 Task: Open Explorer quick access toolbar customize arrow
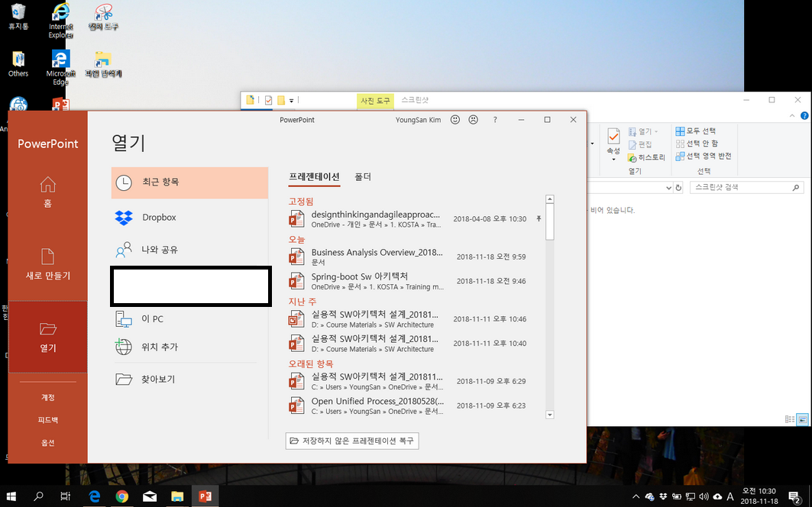(292, 101)
